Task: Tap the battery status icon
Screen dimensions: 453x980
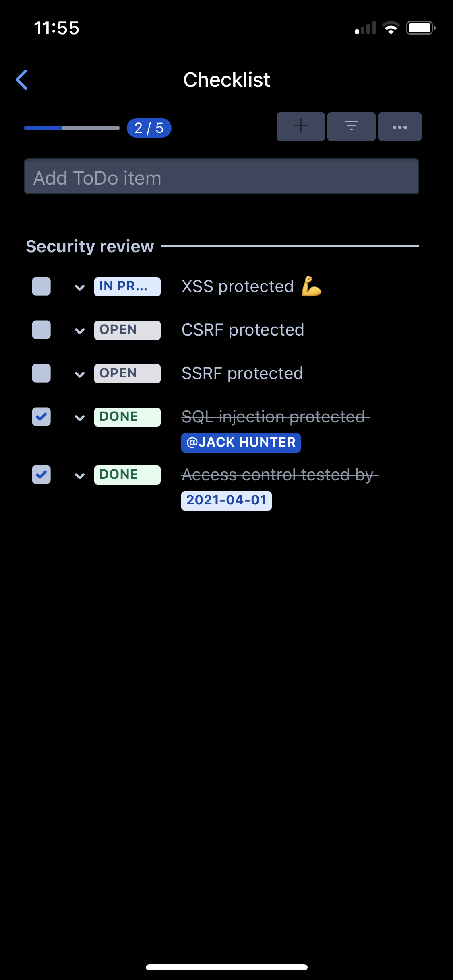Action: point(420,28)
